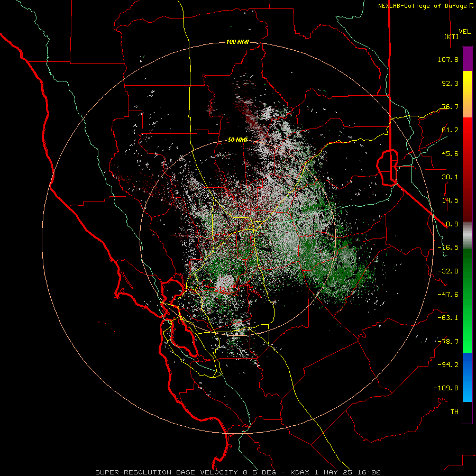Click the -0.9 velocity scale value

tap(450, 224)
